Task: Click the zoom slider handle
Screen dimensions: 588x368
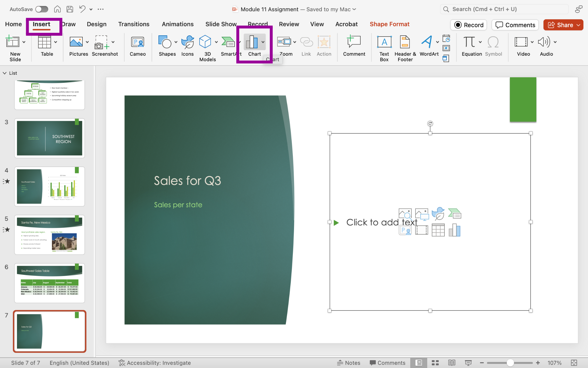Action: (510, 363)
